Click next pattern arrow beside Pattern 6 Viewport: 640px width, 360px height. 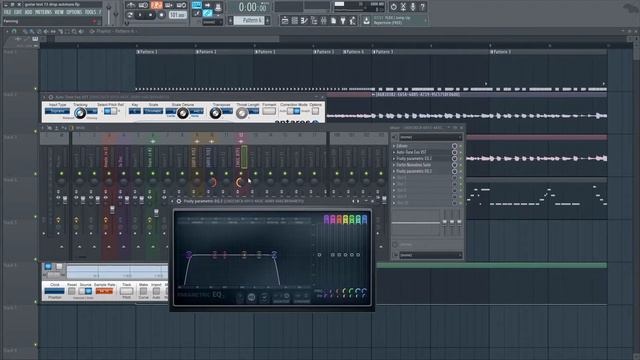[x=268, y=20]
